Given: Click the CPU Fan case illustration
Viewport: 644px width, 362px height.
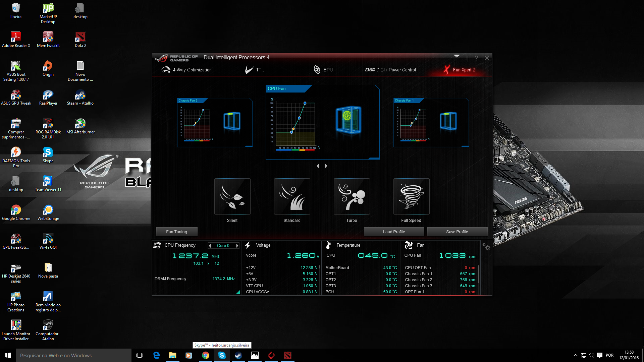Looking at the screenshot, I should pos(349,120).
